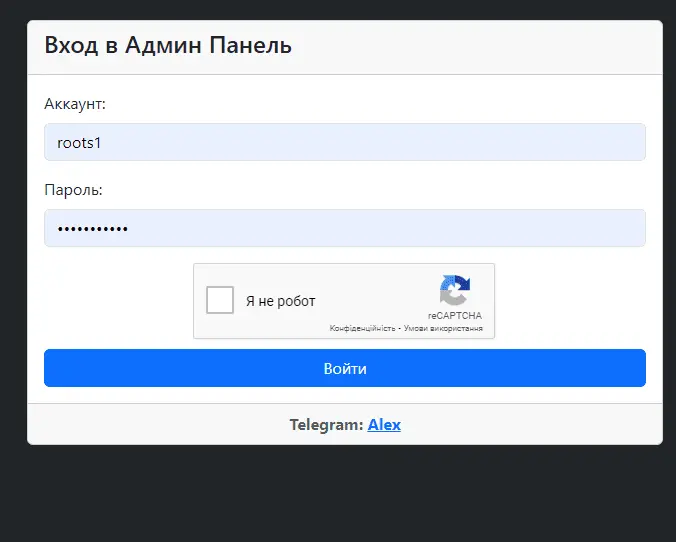676x542 pixels.
Task: Check the "Я не робот" reCAPTCHA checkbox
Action: coord(220,300)
